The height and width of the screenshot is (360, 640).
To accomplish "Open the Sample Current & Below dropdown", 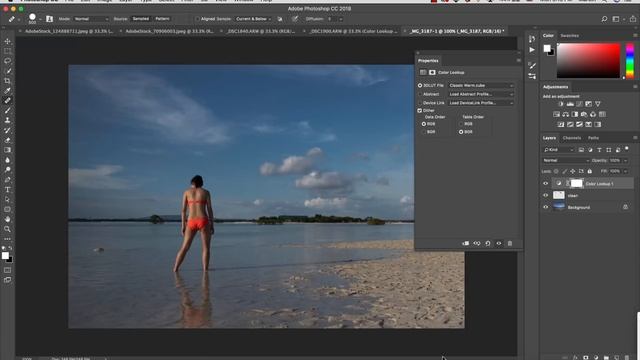I will tap(253, 19).
